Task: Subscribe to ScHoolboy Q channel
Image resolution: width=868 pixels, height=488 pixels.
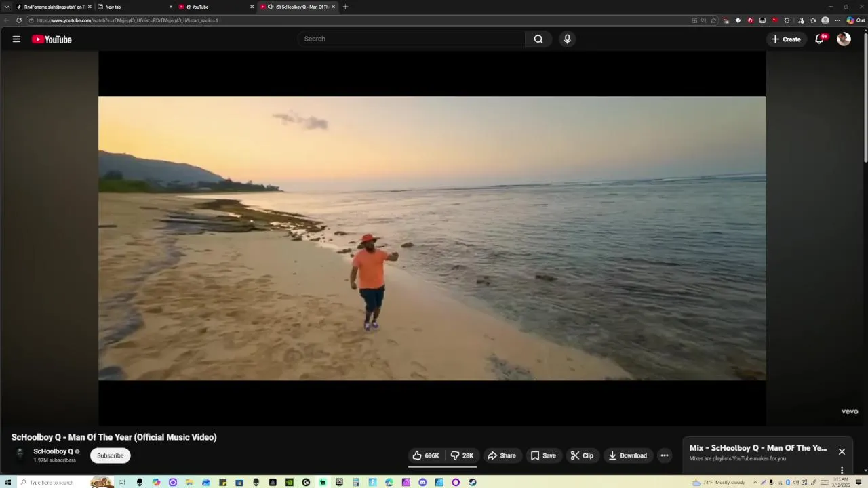Action: coord(110,455)
